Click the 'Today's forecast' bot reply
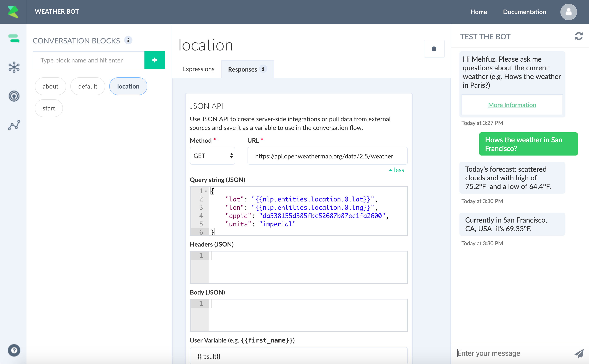The height and width of the screenshot is (364, 589). click(x=512, y=178)
